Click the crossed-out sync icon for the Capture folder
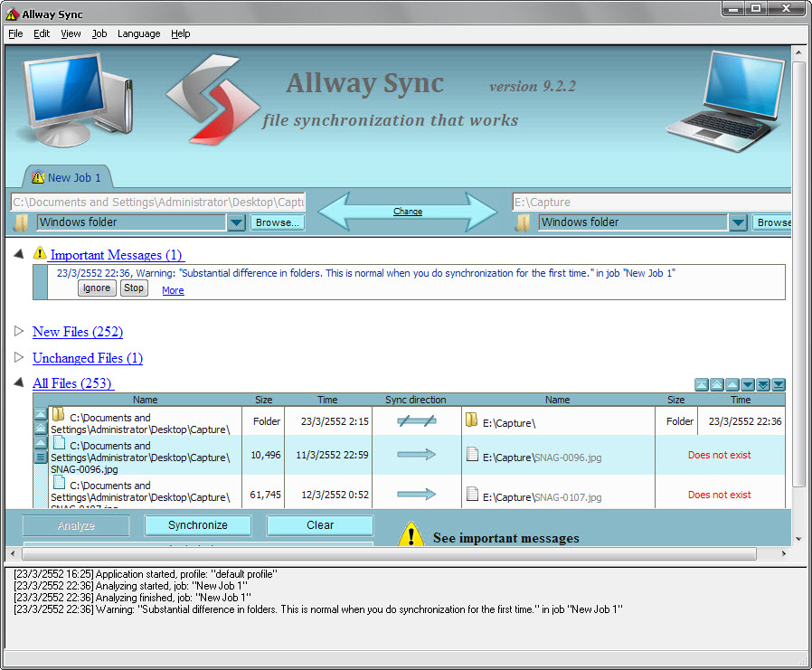 click(x=416, y=420)
